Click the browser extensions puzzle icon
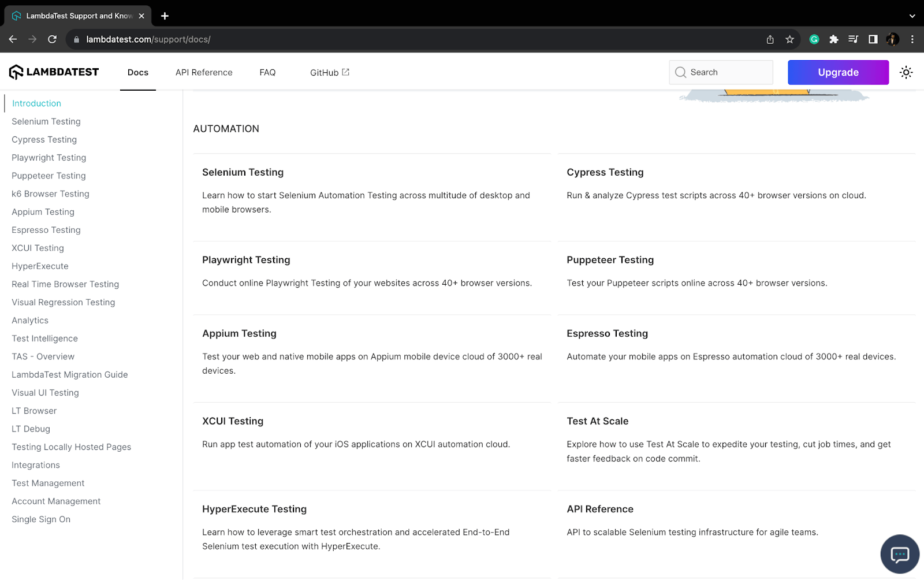The width and height of the screenshot is (924, 580). (x=833, y=39)
